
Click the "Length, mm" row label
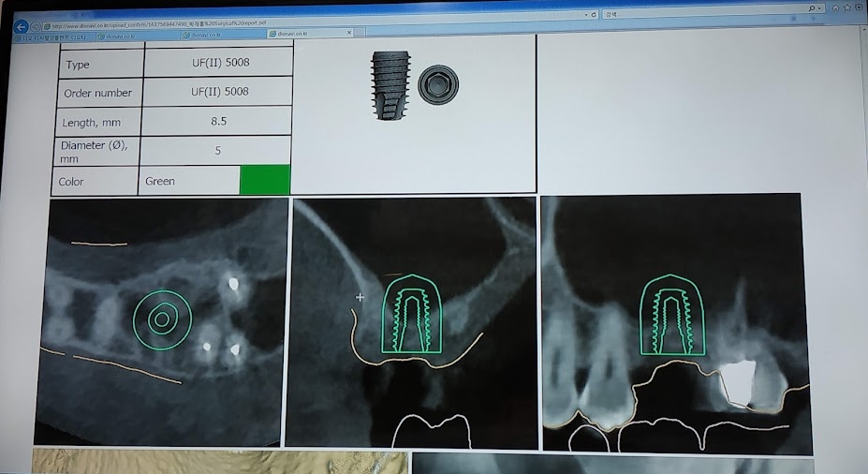(x=91, y=123)
